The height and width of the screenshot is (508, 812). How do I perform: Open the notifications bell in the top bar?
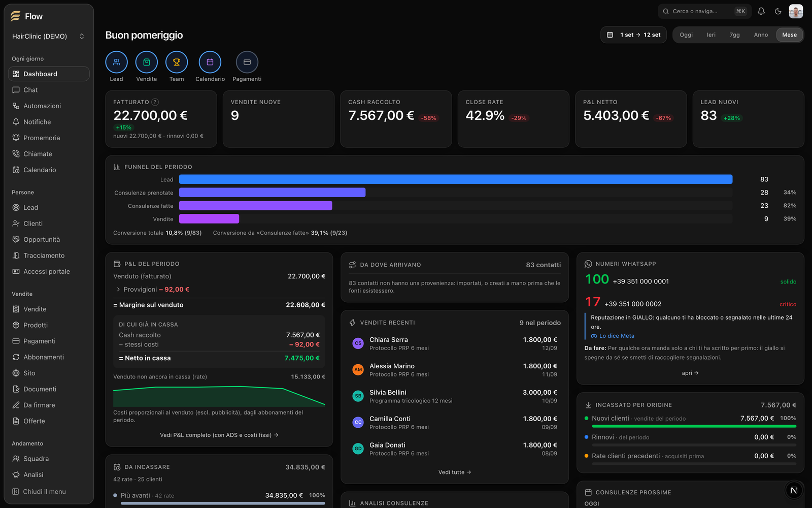point(761,11)
